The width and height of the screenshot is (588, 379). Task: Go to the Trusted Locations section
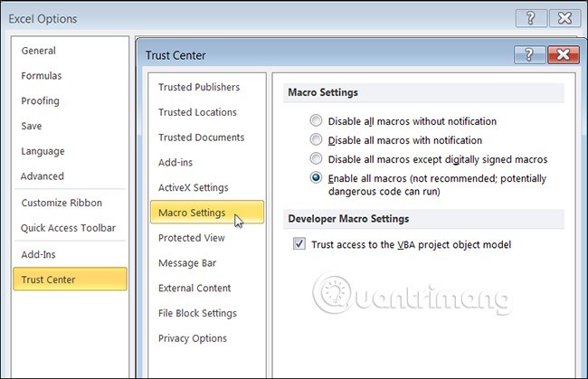click(x=197, y=112)
